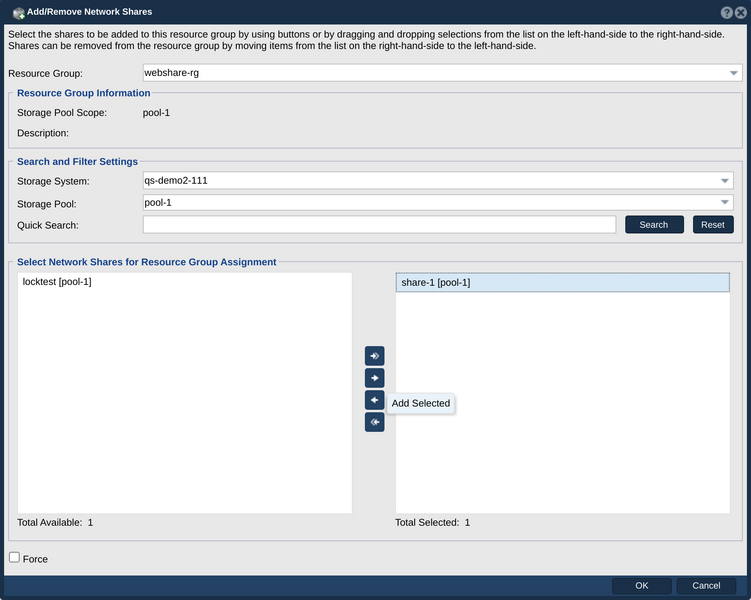Select locktest [pool-1] in available list
Screen dimensions: 751x600
tap(185, 282)
